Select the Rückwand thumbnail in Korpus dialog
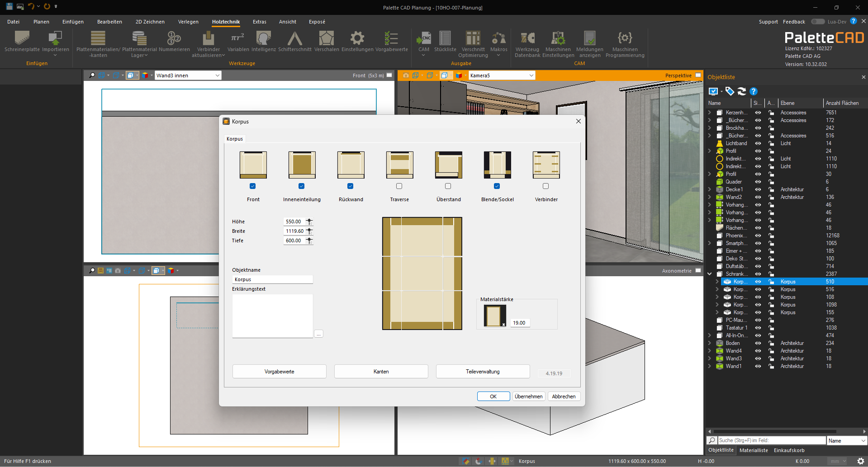868x467 pixels. point(351,165)
